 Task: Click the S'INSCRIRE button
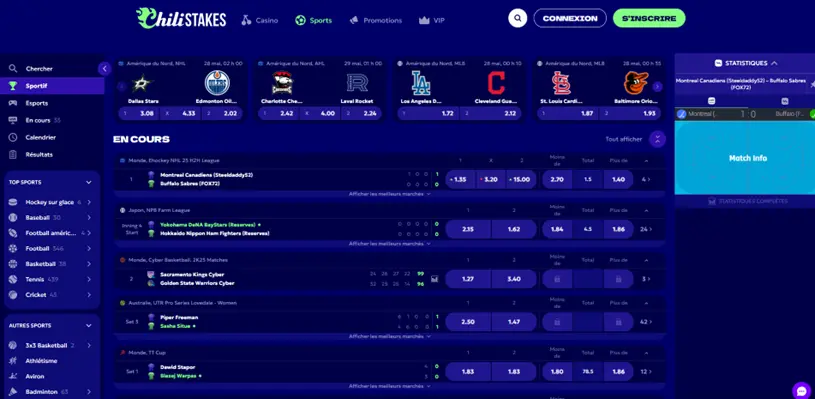point(649,18)
